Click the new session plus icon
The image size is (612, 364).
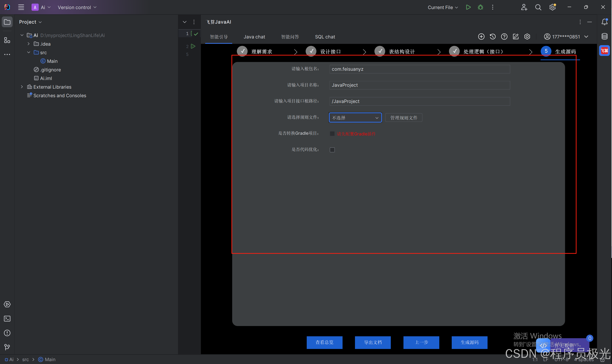click(481, 37)
